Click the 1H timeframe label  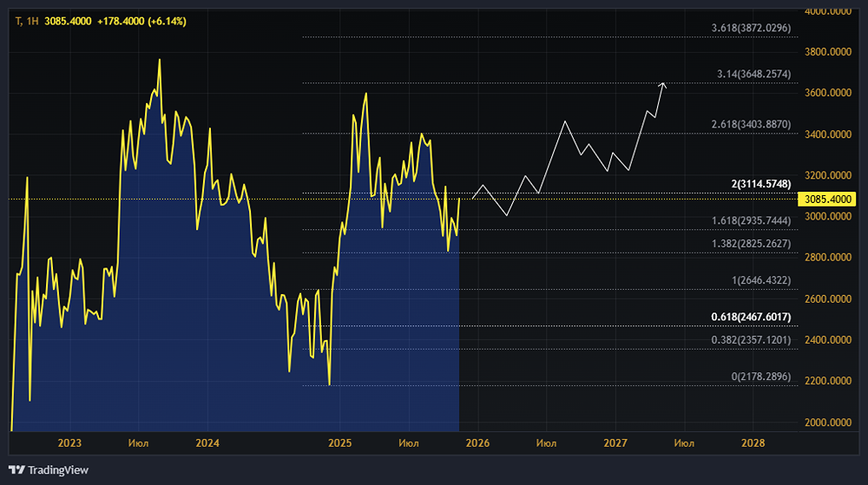(32, 22)
